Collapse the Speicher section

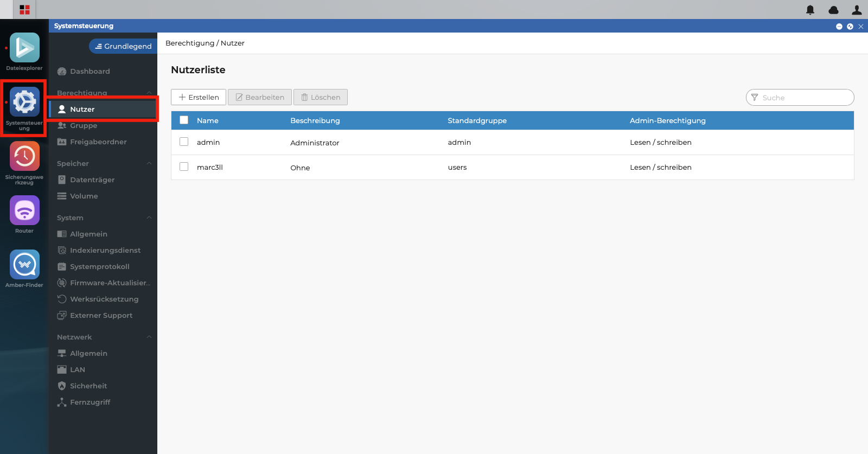click(149, 163)
